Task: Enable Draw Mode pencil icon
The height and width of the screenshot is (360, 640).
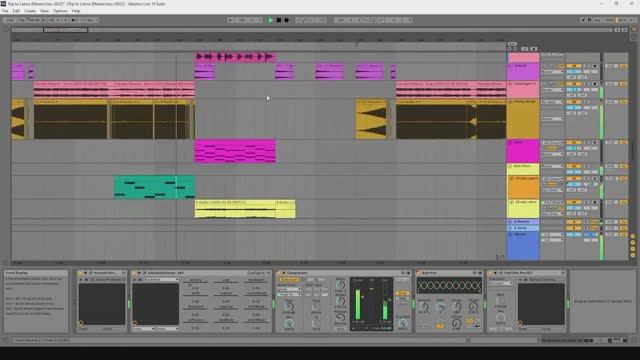Action: [x=583, y=20]
